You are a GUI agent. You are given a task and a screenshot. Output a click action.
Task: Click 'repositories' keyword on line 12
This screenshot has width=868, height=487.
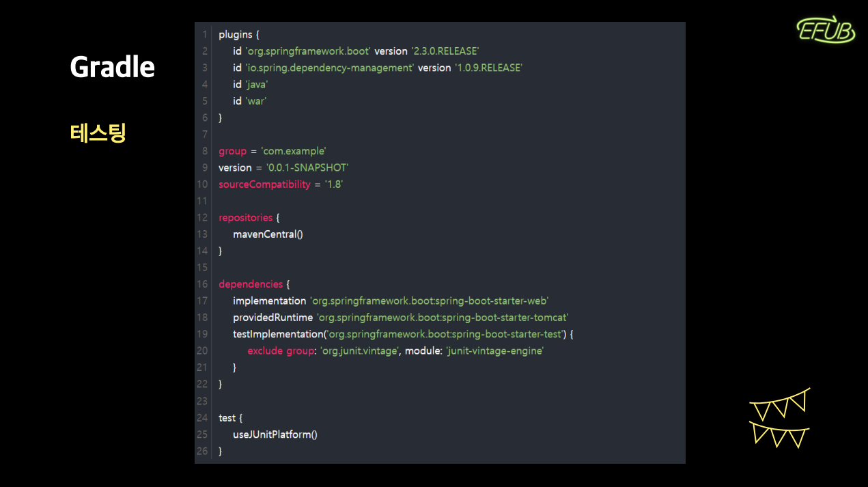pyautogui.click(x=246, y=218)
